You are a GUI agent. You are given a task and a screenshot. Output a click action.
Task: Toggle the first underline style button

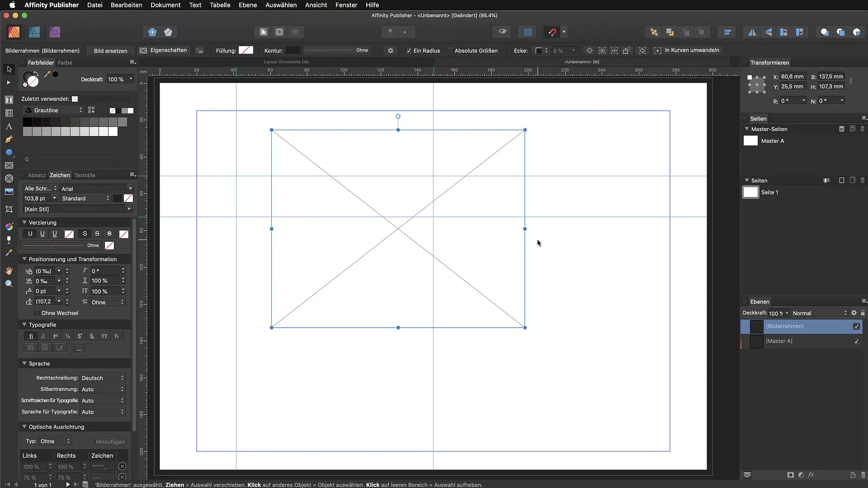30,234
